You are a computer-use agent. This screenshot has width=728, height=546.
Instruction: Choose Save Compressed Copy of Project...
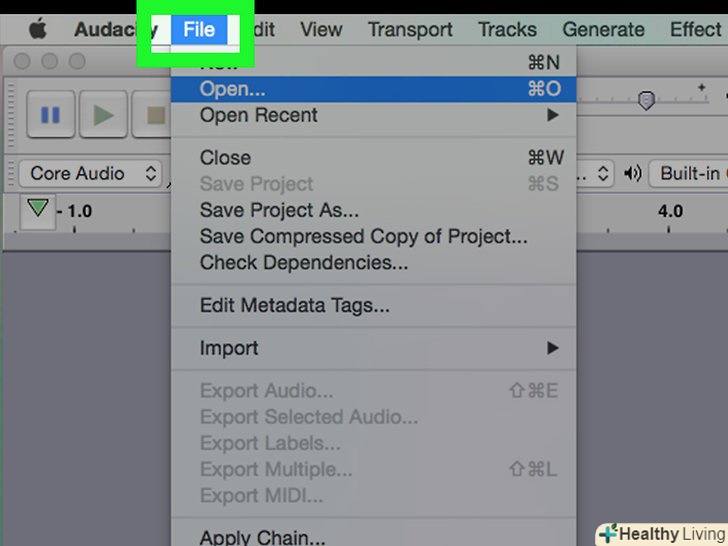[364, 237]
